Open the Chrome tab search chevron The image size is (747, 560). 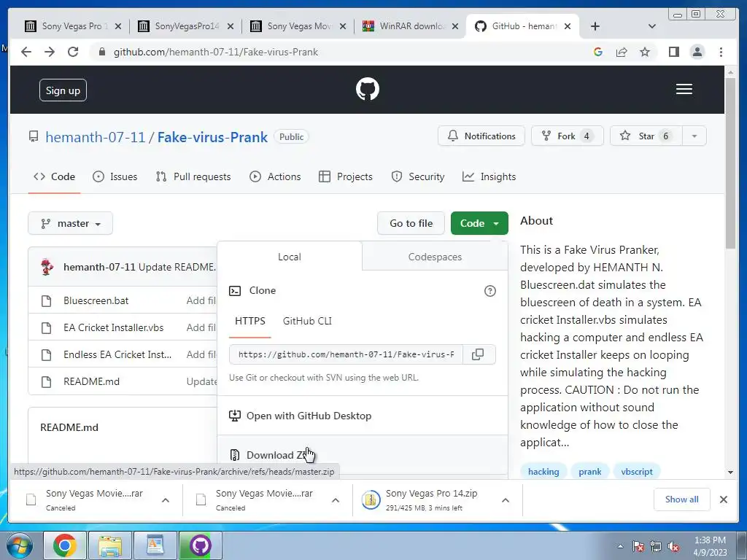click(x=652, y=26)
